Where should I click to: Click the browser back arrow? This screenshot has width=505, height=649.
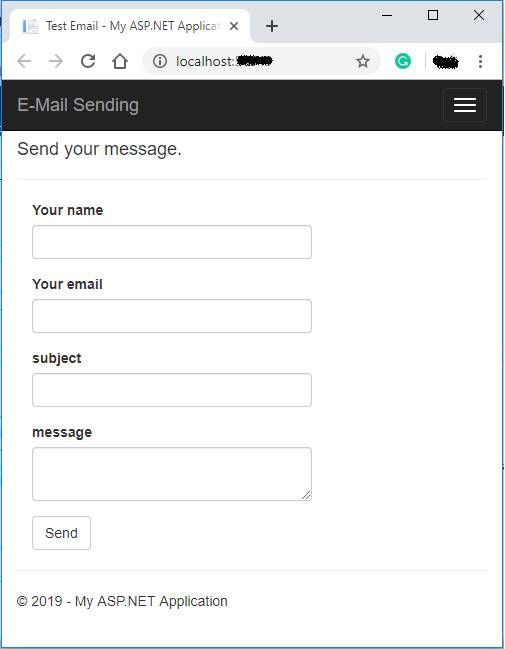[24, 61]
